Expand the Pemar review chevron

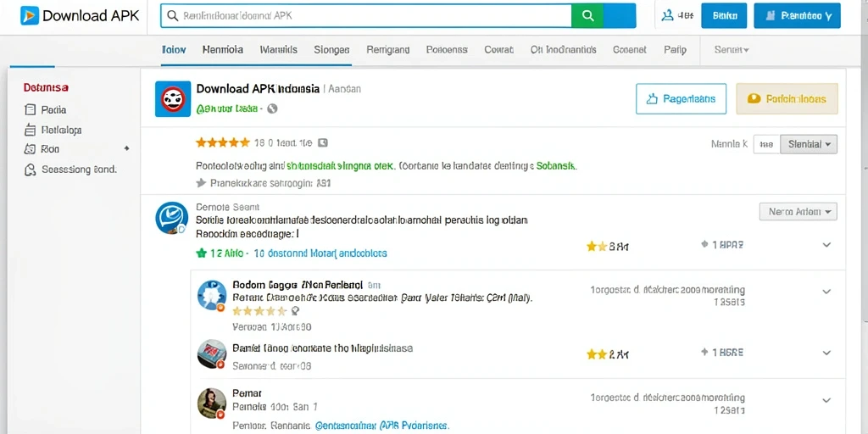click(826, 400)
